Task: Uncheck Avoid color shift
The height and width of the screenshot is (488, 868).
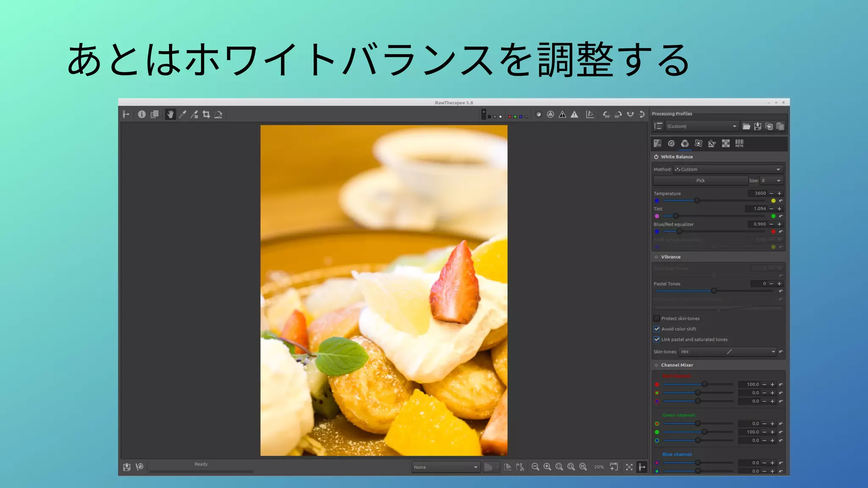Action: [657, 329]
